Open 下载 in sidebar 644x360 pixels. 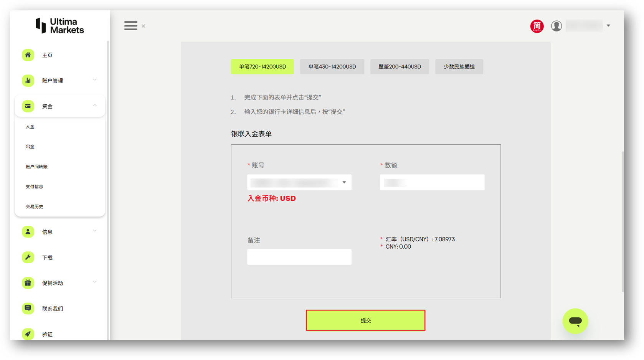pos(47,258)
